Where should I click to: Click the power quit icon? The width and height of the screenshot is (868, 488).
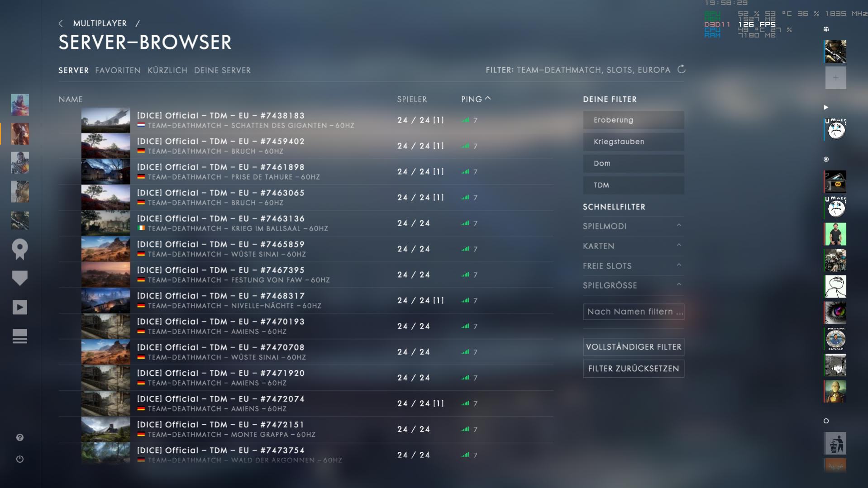[x=20, y=459]
